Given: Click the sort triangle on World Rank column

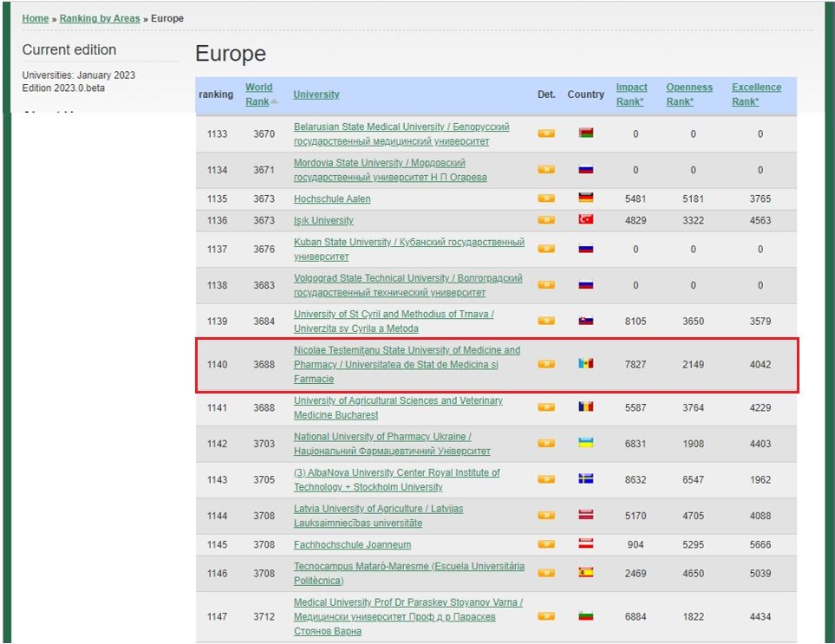Looking at the screenshot, I should [x=274, y=101].
